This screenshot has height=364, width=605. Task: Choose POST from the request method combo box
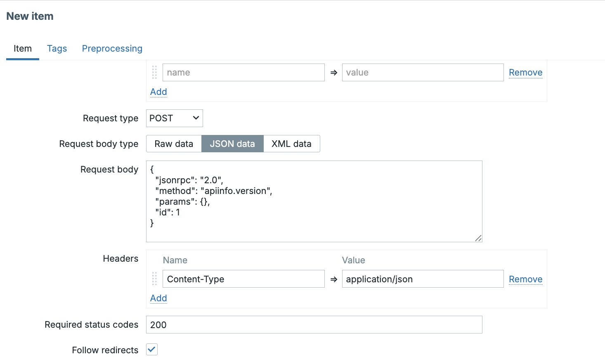(x=174, y=118)
